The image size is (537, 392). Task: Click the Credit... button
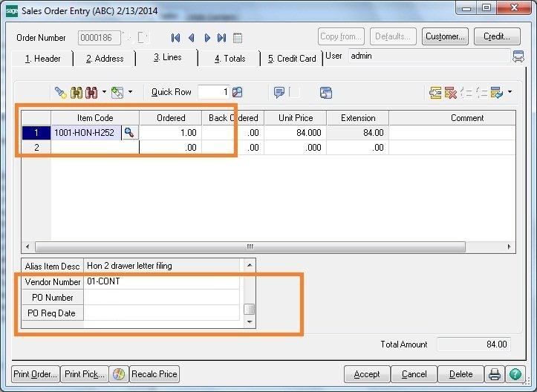pyautogui.click(x=497, y=36)
